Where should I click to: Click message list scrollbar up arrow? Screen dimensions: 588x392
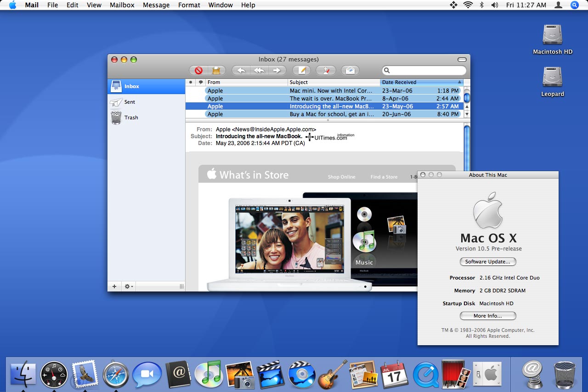(467, 106)
